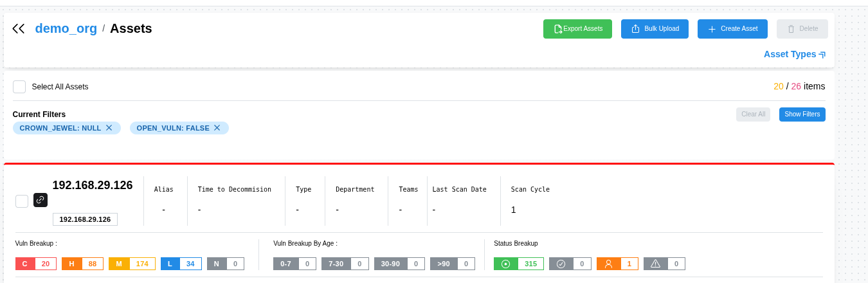Click the Current Filters heading
This screenshot has height=283, width=868.
[39, 114]
